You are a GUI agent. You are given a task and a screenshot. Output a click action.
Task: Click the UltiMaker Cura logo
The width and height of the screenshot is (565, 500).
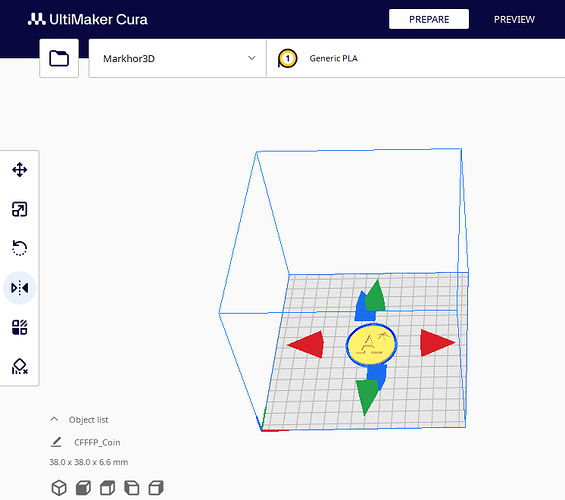point(88,19)
